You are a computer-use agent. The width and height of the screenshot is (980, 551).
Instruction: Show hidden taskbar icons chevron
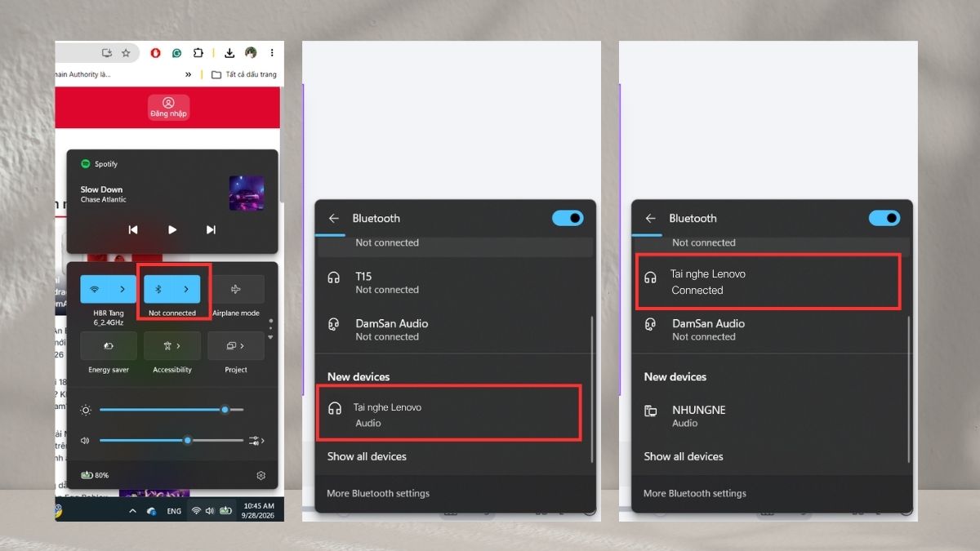pyautogui.click(x=132, y=511)
